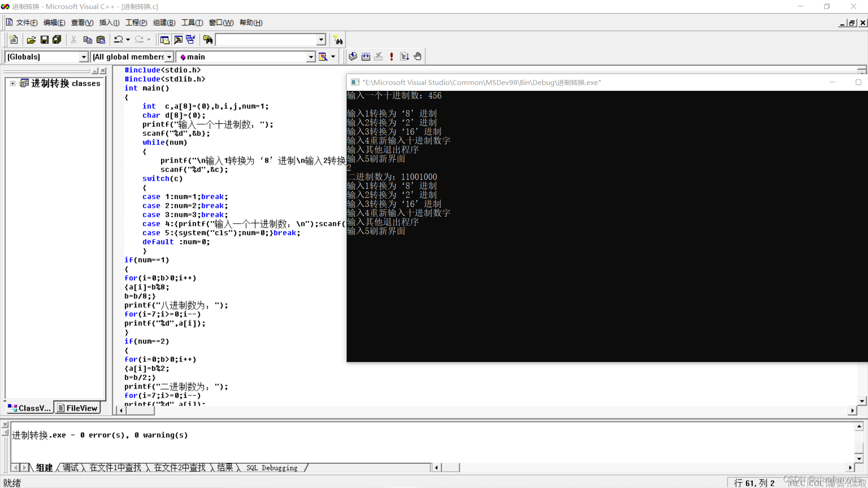Click the Open file toolbar icon
The height and width of the screenshot is (488, 868).
[31, 40]
